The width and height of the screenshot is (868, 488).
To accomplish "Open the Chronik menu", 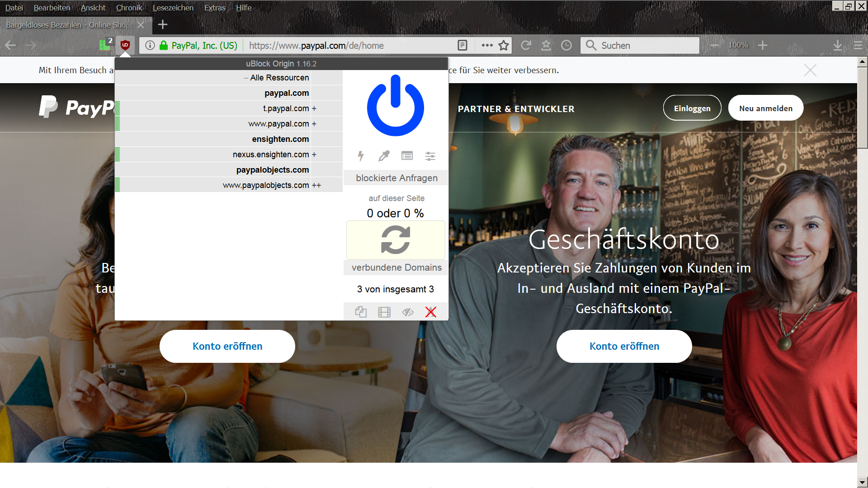I will (129, 8).
